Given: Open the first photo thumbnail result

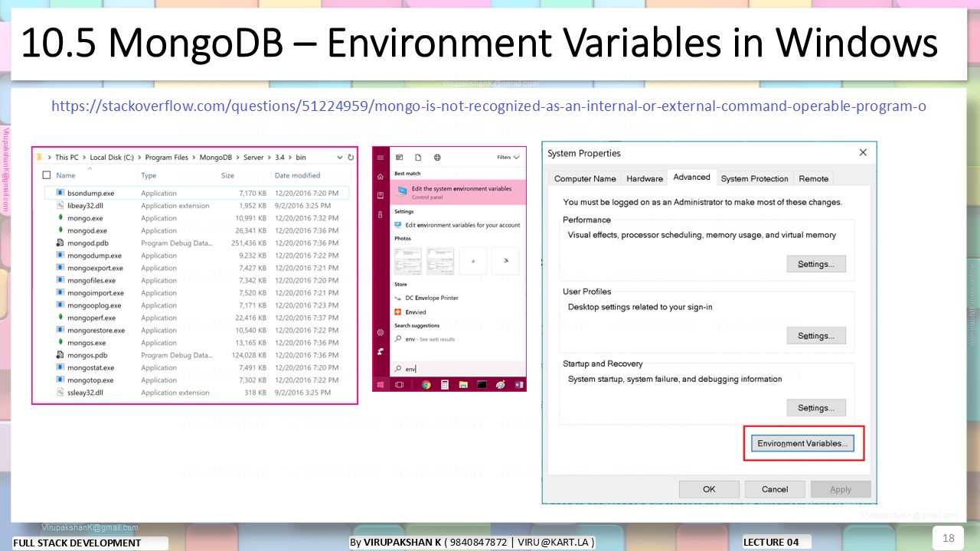Looking at the screenshot, I should pyautogui.click(x=408, y=261).
